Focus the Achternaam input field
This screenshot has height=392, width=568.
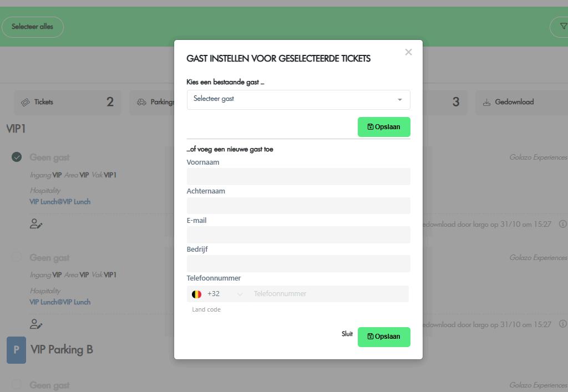(298, 206)
